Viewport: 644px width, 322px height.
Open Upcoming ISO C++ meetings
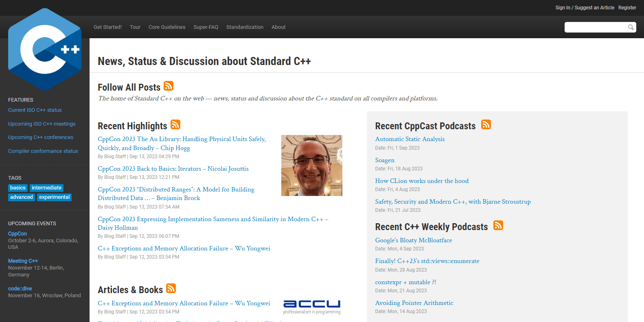coord(42,124)
